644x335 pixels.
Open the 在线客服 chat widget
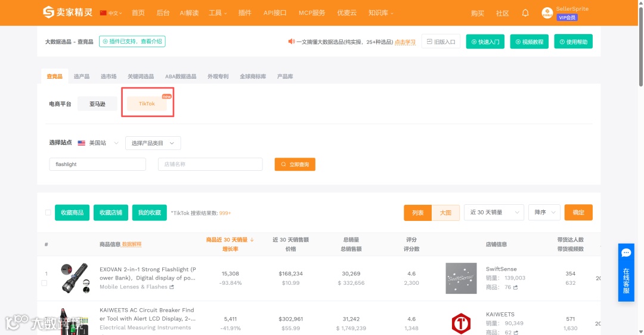(x=626, y=272)
